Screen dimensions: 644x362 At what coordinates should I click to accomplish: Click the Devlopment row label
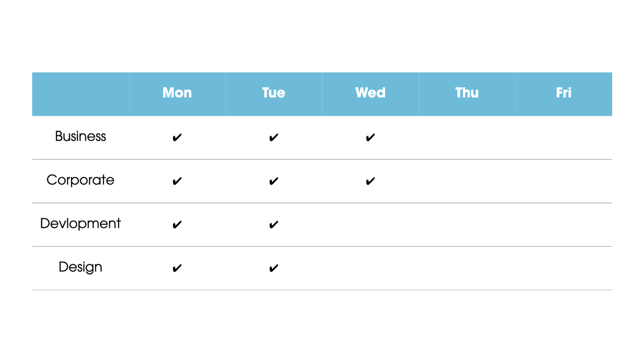[x=80, y=223]
